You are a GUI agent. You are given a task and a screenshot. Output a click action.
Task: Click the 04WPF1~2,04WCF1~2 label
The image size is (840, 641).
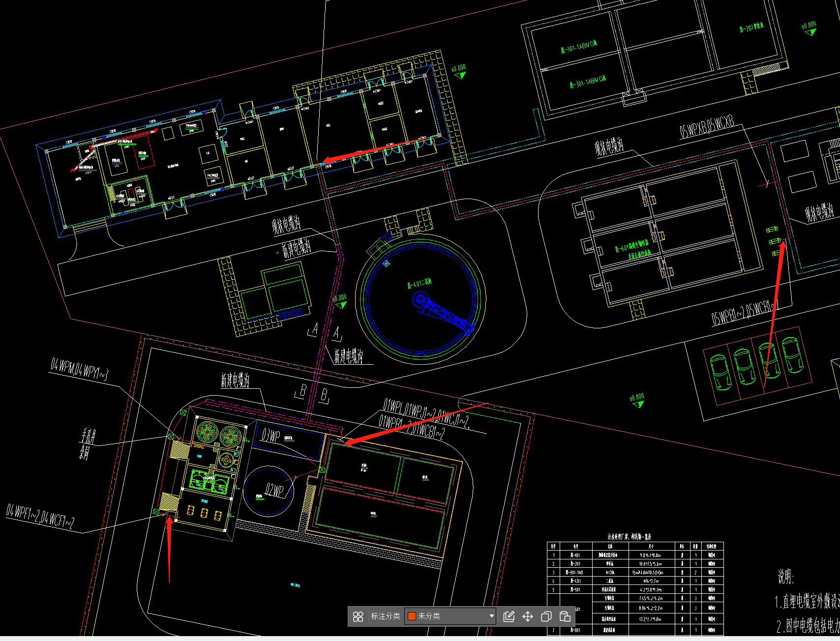tap(40, 516)
